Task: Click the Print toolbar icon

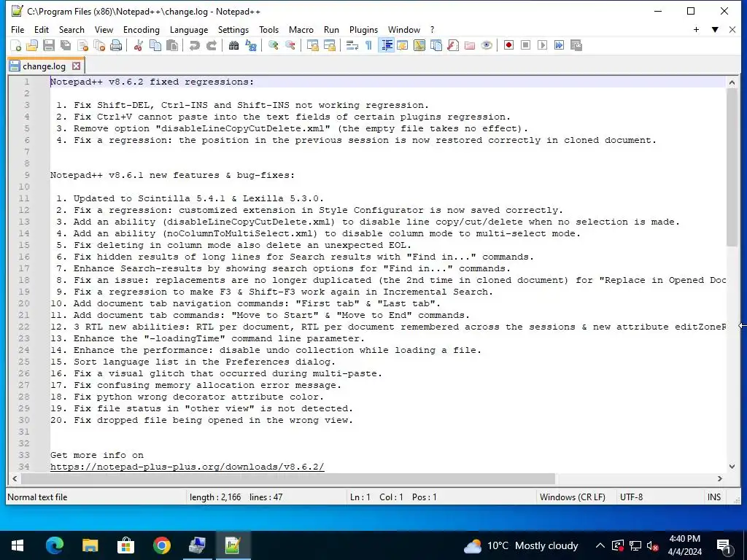Action: pyautogui.click(x=116, y=45)
